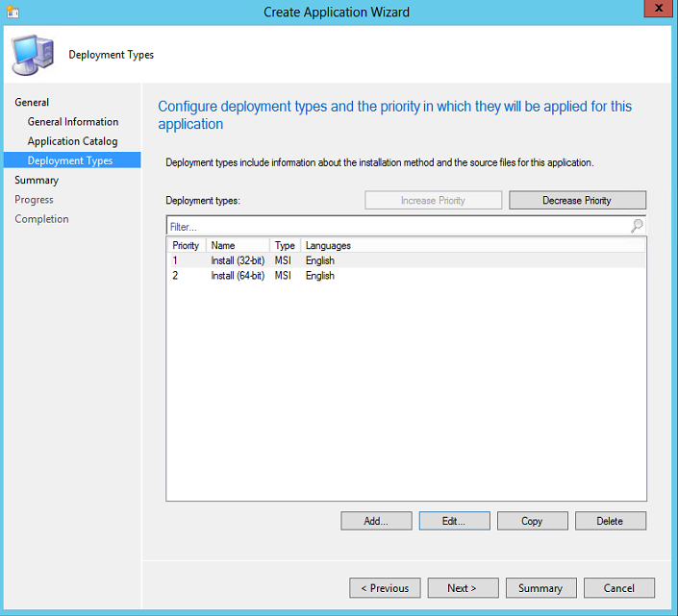Screen dimensions: 678x616
Task: Click priority 2 cell in the list
Action: (175, 276)
